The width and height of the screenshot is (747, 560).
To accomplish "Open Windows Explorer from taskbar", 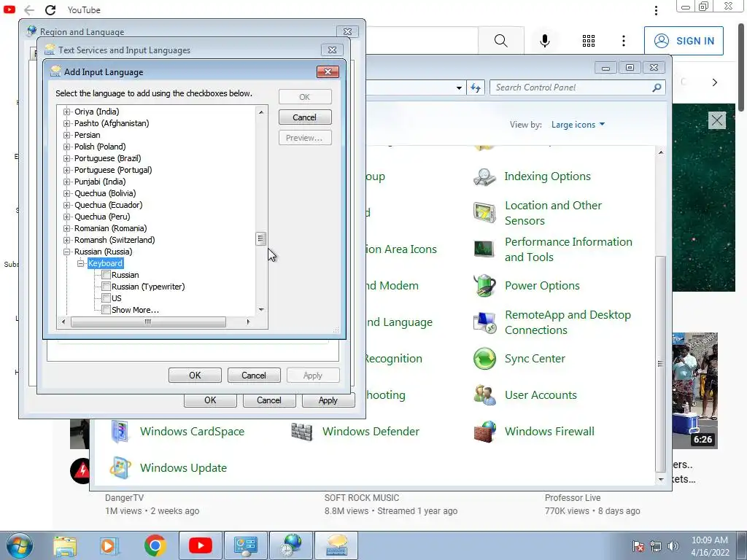I will point(65,545).
